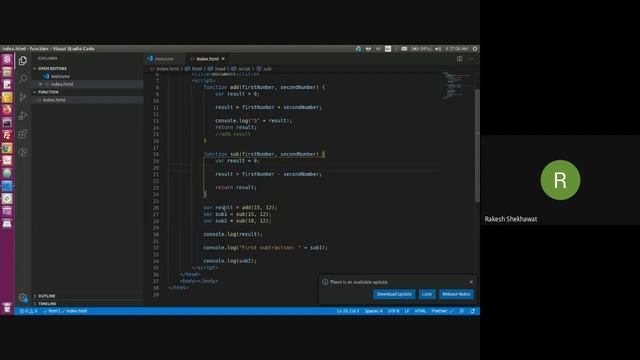
Task: Click the console.log(sub2) line
Action: tap(230, 261)
